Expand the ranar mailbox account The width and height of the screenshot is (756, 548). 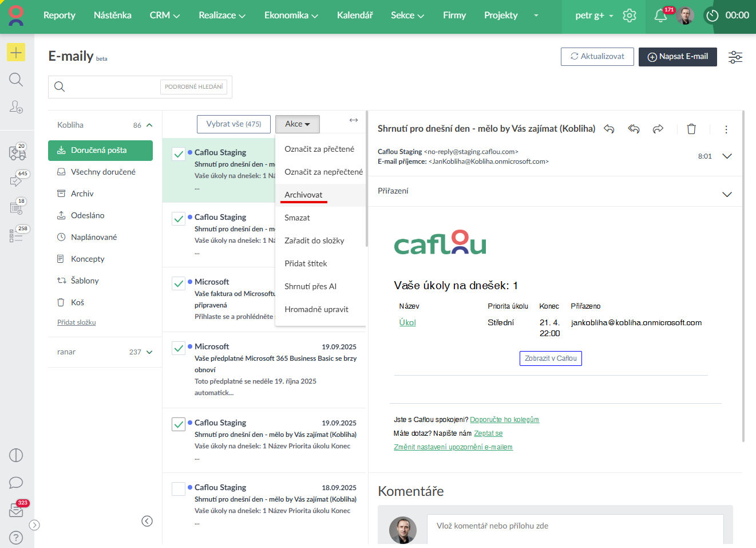click(x=149, y=352)
